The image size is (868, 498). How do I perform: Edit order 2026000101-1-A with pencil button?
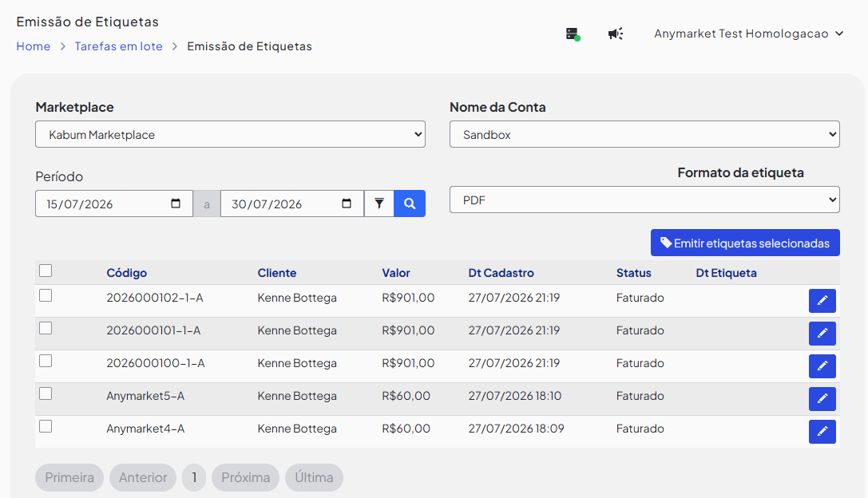pyautogui.click(x=822, y=333)
